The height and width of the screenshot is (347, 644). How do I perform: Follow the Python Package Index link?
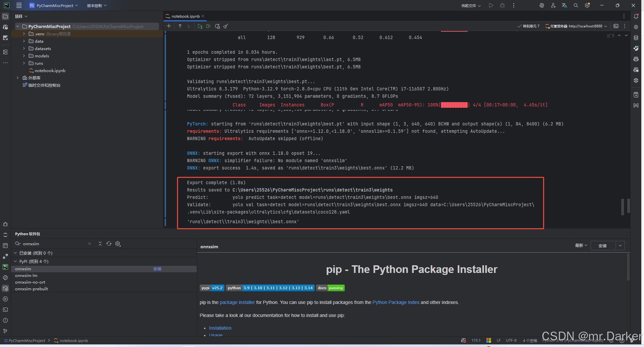(396, 302)
